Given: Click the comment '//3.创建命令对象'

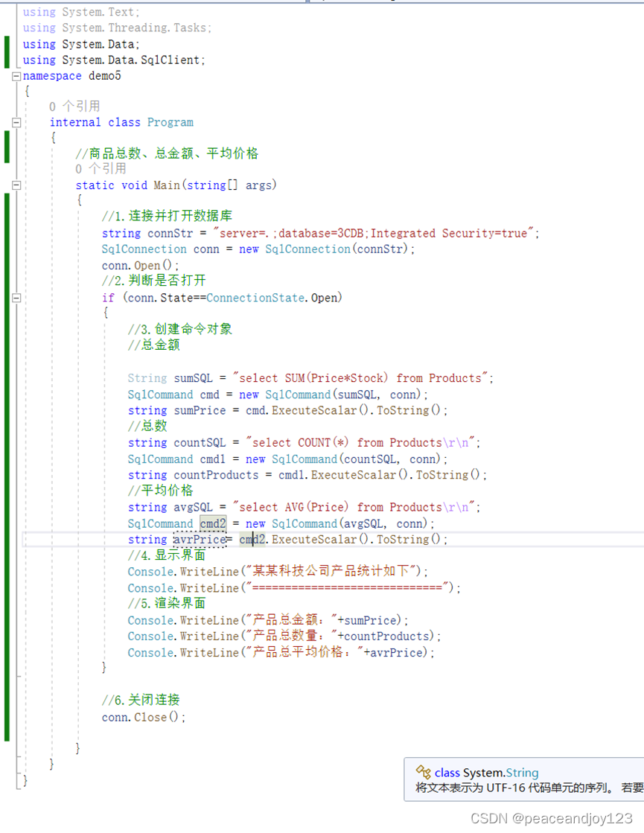Looking at the screenshot, I should (x=179, y=329).
